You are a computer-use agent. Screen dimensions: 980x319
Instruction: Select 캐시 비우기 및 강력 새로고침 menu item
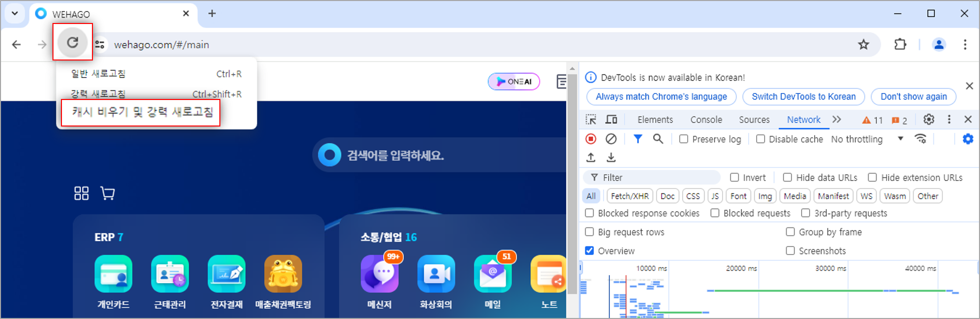pos(142,112)
